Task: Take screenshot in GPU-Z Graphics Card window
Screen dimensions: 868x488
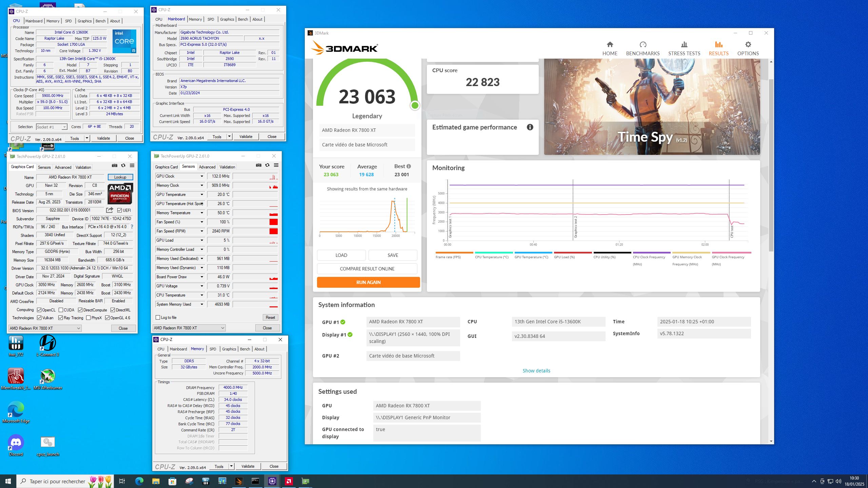Action: coord(115,165)
